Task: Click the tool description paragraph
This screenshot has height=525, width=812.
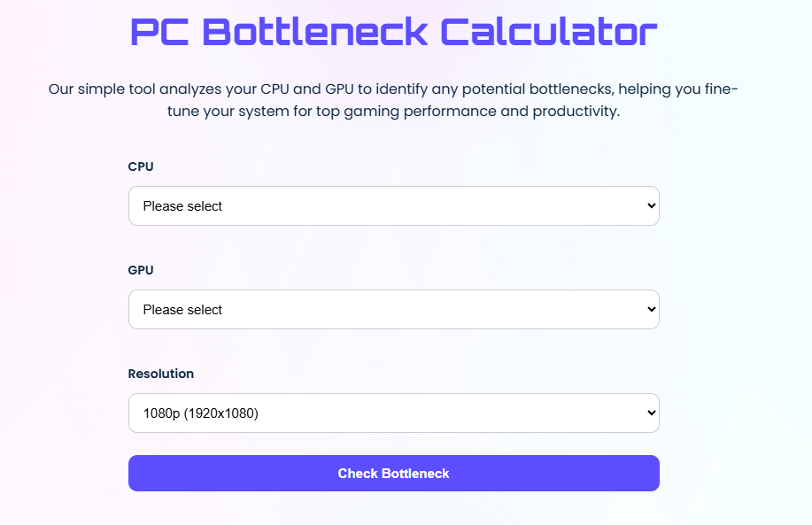Action: pyautogui.click(x=393, y=99)
